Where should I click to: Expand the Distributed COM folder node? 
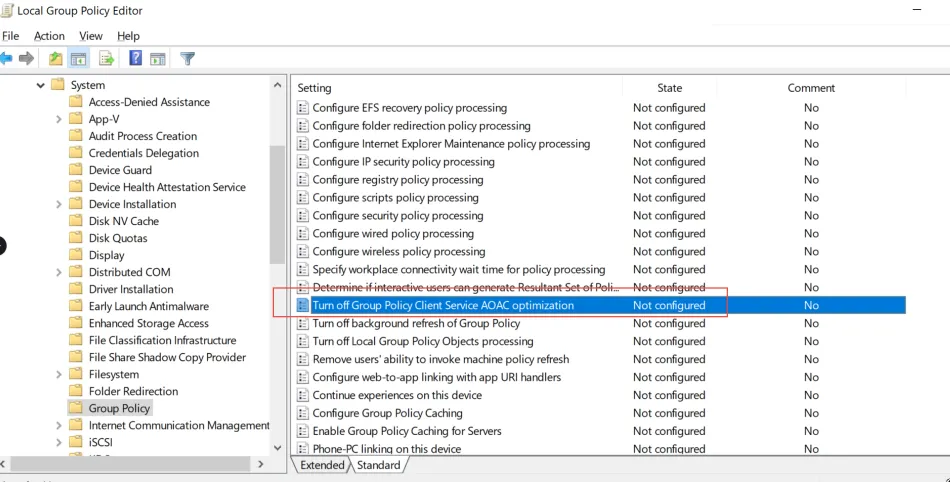click(x=60, y=272)
